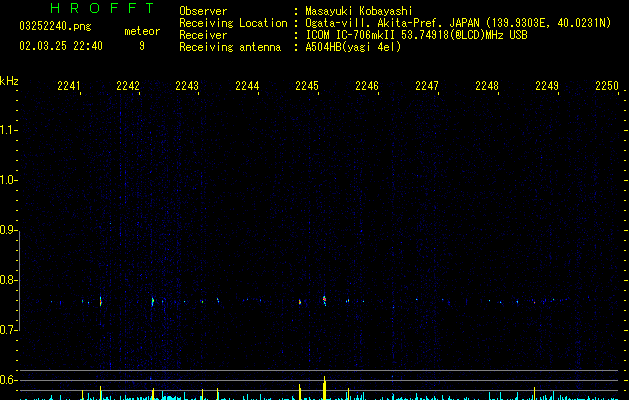Click the 2244 time axis marker
The image size is (629, 400).
[x=247, y=86]
